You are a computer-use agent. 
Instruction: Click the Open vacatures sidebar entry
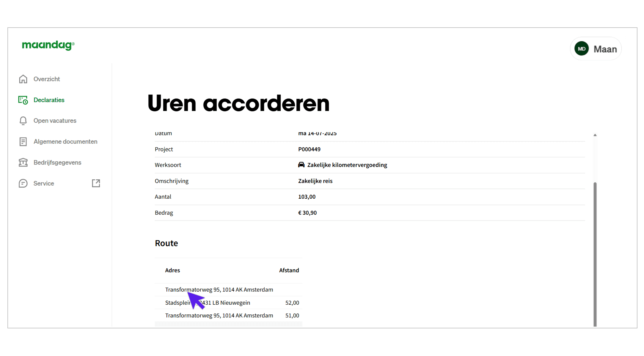tap(55, 121)
